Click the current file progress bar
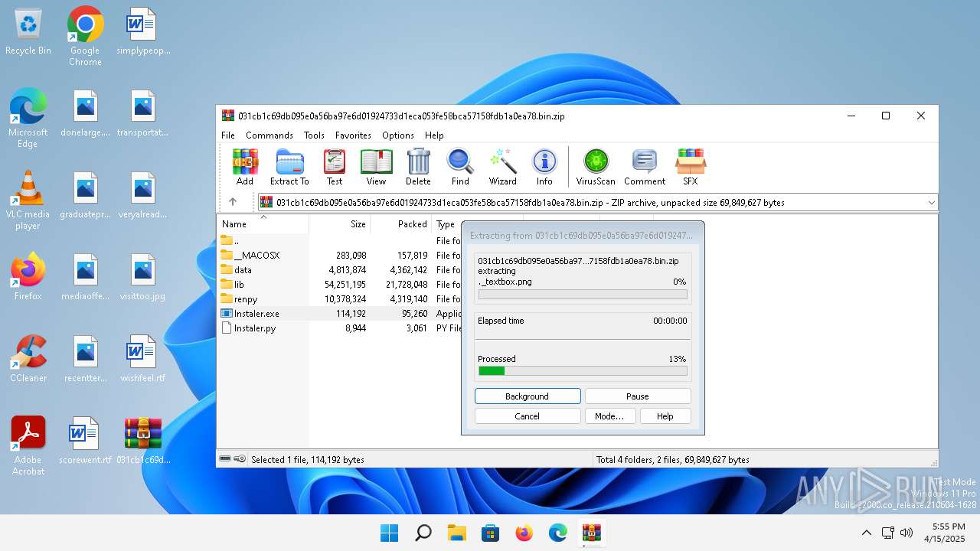This screenshot has width=980, height=551. pyautogui.click(x=583, y=294)
